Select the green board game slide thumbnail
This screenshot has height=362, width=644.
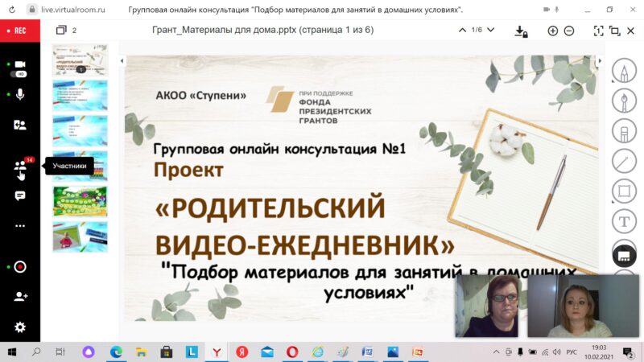coord(80,202)
